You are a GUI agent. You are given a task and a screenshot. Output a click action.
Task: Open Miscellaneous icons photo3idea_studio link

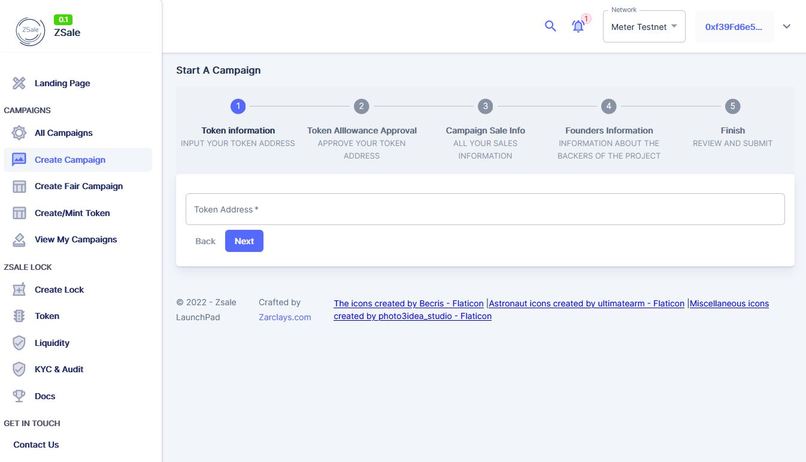(551, 310)
